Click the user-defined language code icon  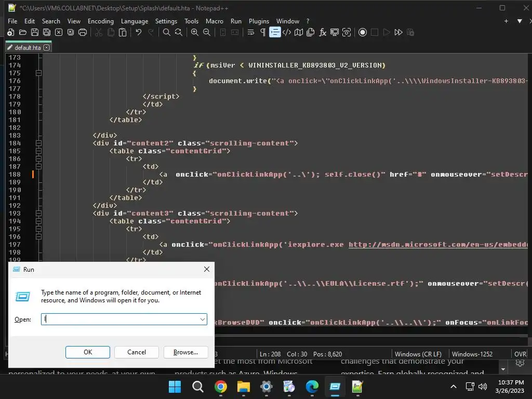tap(287, 33)
